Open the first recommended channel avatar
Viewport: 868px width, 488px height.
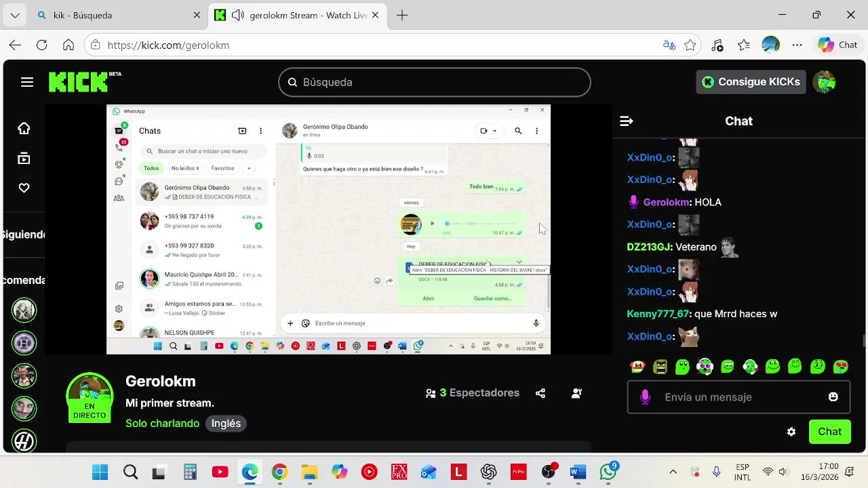pyautogui.click(x=24, y=310)
